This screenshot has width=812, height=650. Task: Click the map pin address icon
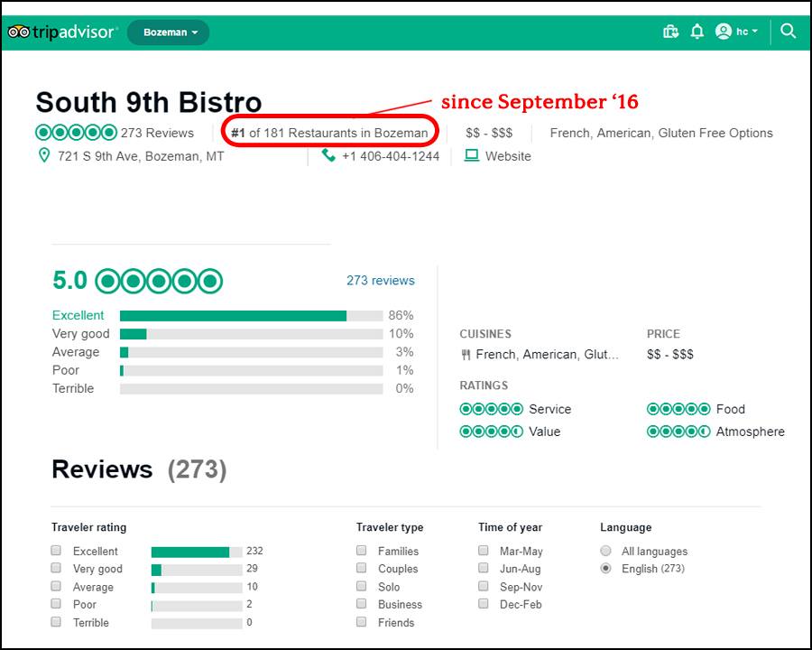(43, 156)
